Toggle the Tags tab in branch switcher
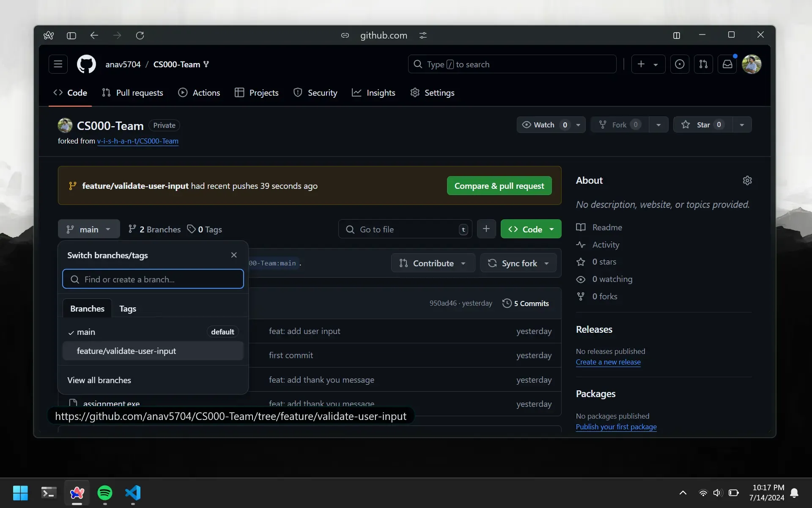 click(x=127, y=309)
